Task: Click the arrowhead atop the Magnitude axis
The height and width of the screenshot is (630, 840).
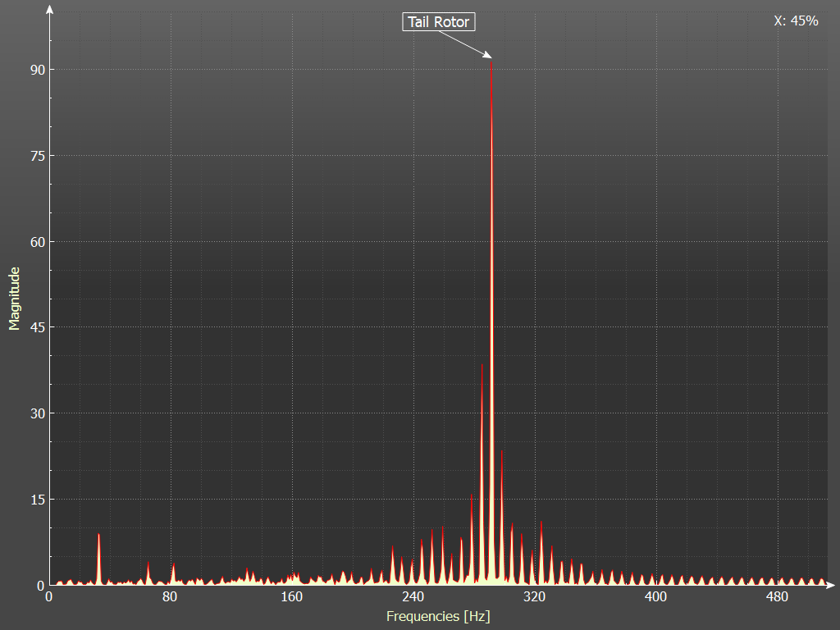Action: (x=50, y=11)
